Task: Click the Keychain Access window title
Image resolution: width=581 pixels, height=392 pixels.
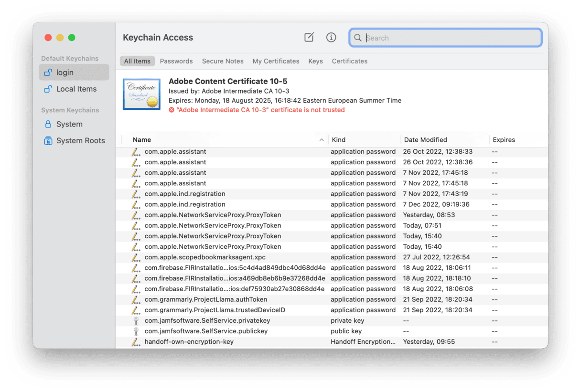Action: click(158, 37)
